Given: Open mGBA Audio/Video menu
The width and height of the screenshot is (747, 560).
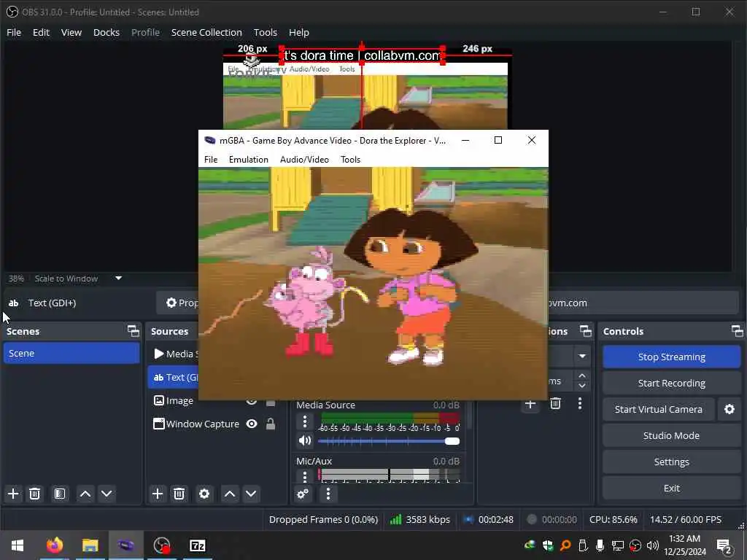Looking at the screenshot, I should point(304,160).
